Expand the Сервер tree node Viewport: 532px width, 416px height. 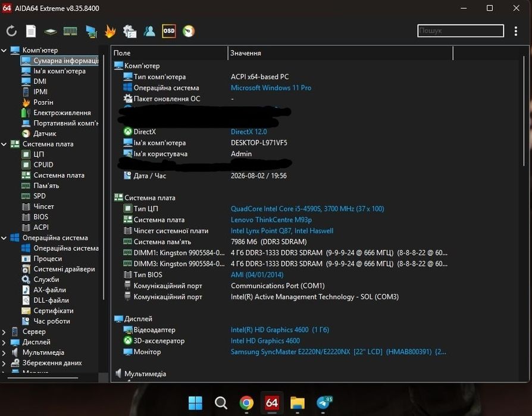[4, 332]
